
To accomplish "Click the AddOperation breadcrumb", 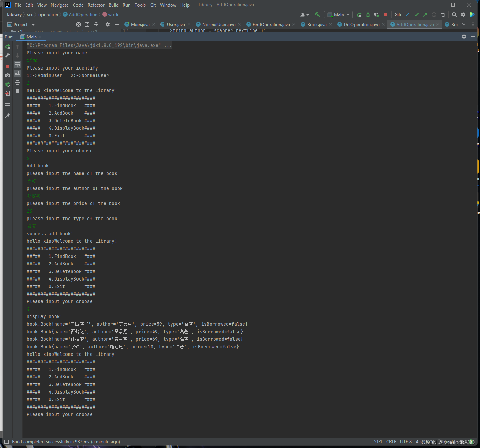I will [80, 15].
